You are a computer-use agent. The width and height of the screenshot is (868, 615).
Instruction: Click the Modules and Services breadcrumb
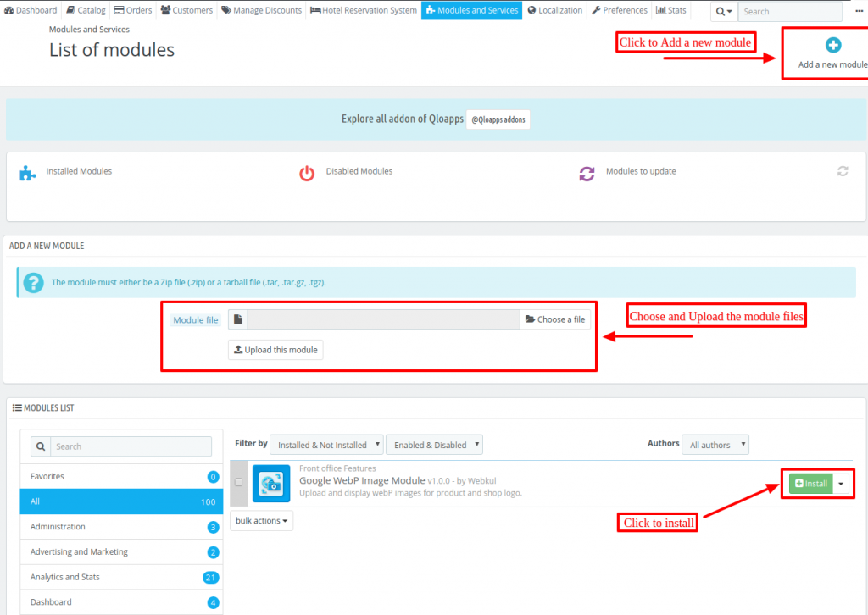89,30
